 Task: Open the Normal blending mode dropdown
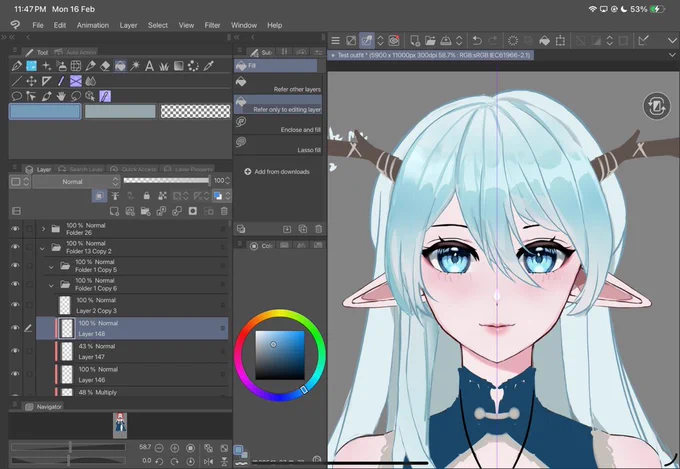click(76, 181)
